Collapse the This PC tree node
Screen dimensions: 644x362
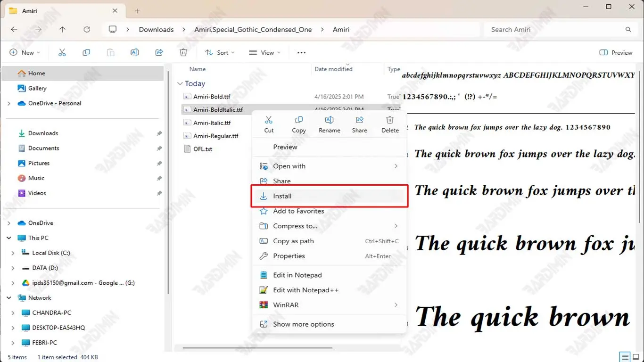pyautogui.click(x=9, y=238)
